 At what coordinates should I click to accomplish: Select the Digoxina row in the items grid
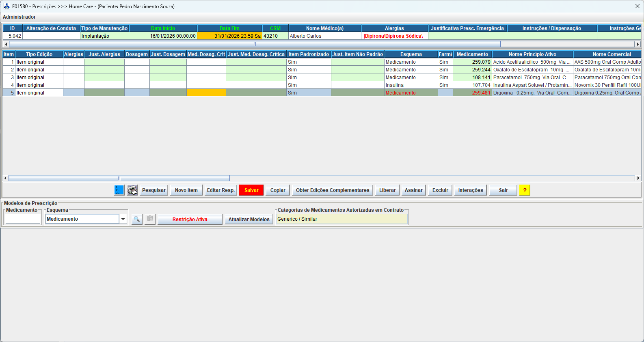pos(532,93)
